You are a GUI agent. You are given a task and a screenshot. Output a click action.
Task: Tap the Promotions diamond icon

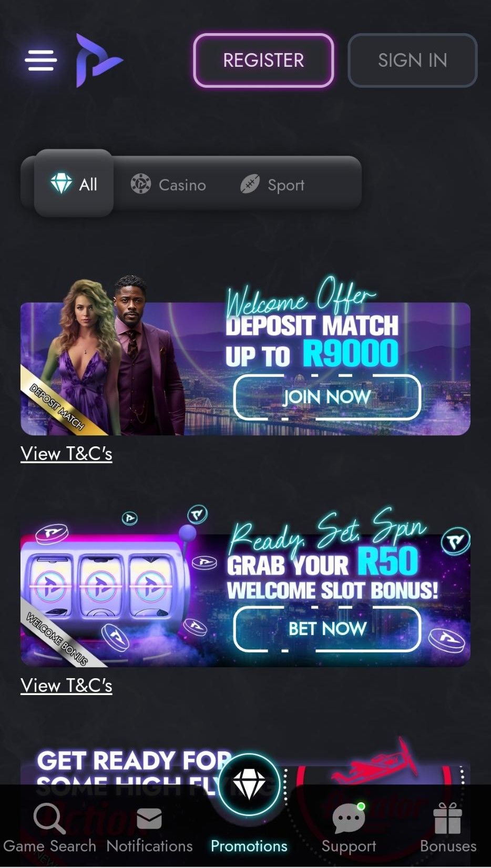coord(249,784)
